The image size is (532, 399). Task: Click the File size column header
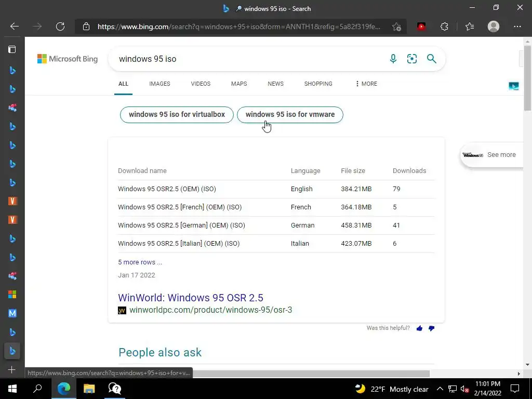[x=353, y=170]
